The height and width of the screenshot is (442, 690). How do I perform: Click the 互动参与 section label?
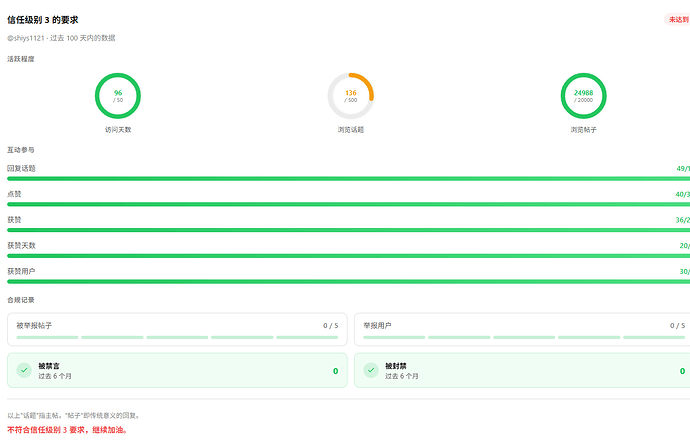coord(21,150)
